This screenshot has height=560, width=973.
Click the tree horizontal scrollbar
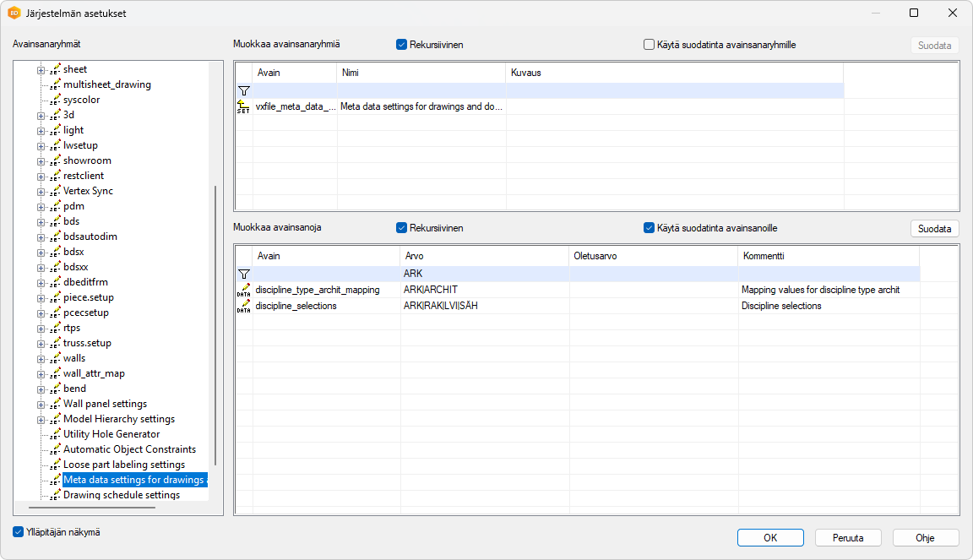[92, 508]
